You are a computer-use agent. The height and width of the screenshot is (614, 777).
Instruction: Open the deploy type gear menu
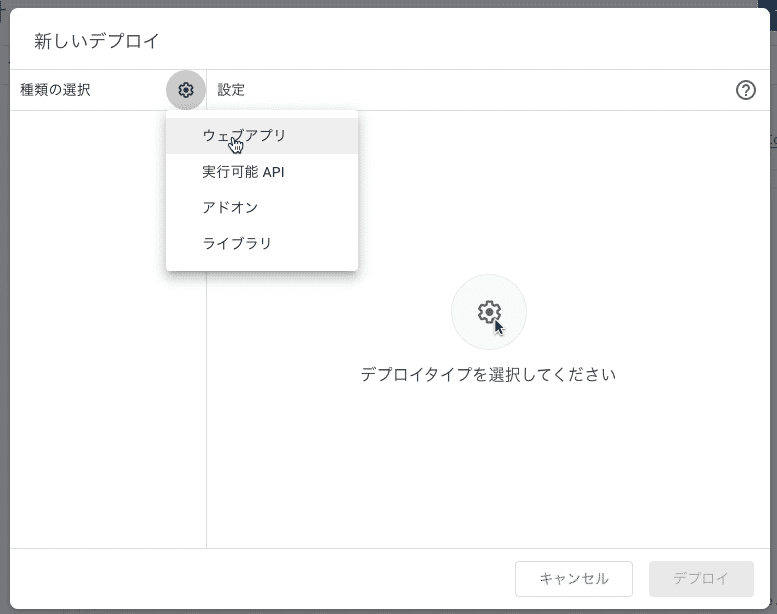(186, 90)
